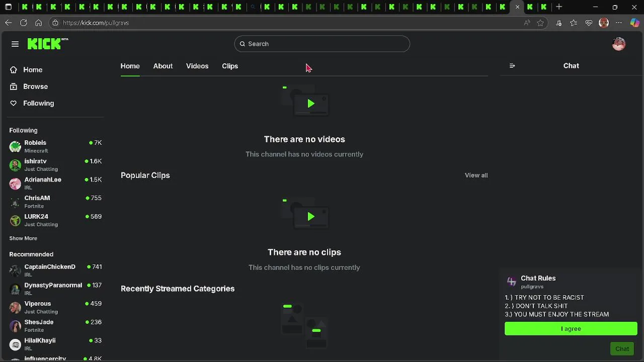Open the hamburger sidebar menu

15,44
